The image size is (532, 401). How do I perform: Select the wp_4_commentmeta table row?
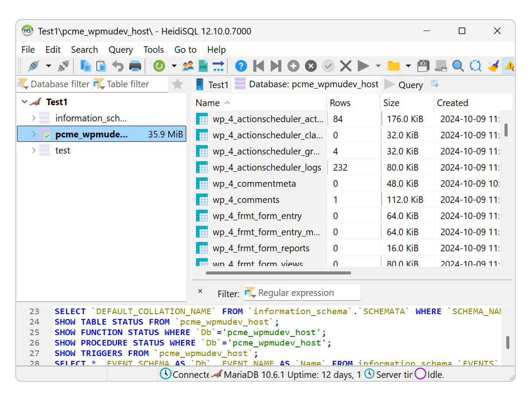pyautogui.click(x=346, y=184)
